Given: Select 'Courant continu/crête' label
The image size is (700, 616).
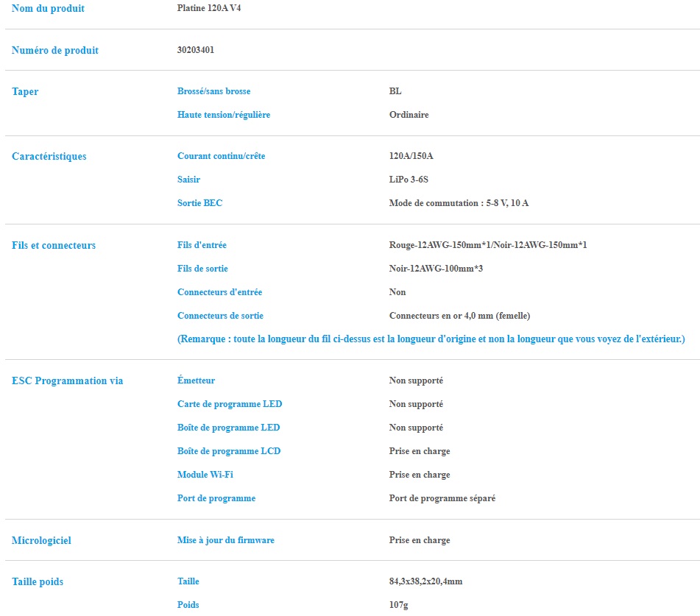Looking at the screenshot, I should click(x=221, y=156).
